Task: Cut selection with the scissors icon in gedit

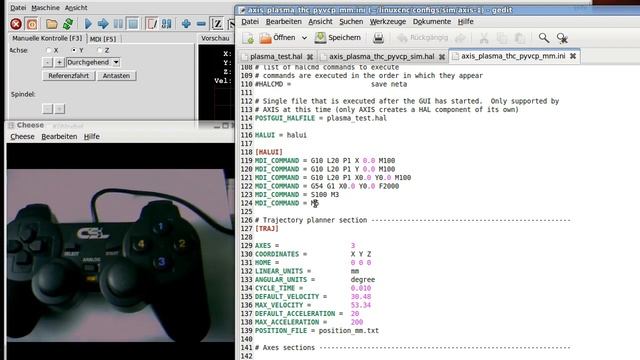Action: tap(484, 38)
